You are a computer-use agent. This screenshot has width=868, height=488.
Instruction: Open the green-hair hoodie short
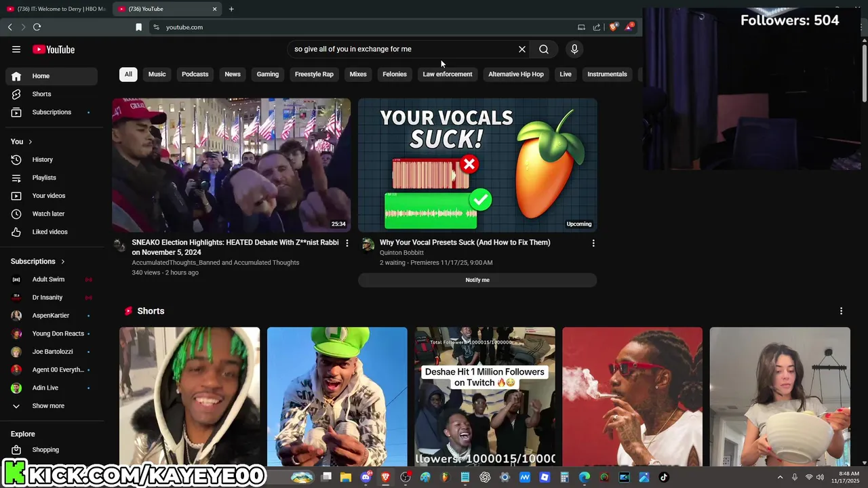(189, 396)
